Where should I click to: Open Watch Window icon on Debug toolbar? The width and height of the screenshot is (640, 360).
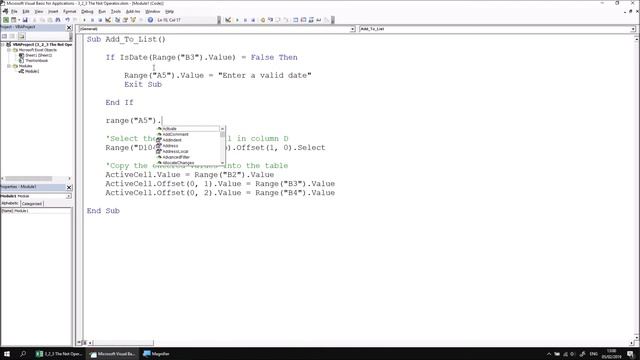point(311,20)
